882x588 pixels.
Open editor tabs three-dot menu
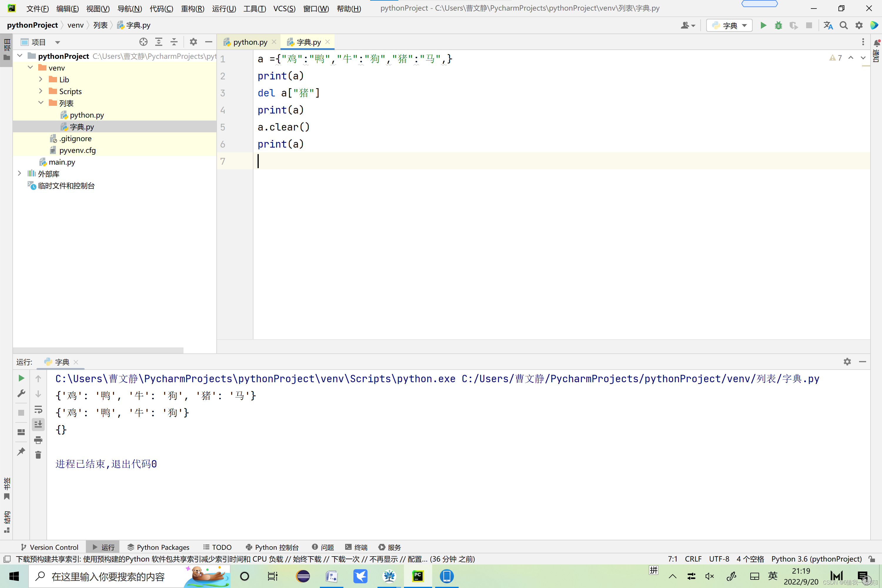(x=863, y=42)
